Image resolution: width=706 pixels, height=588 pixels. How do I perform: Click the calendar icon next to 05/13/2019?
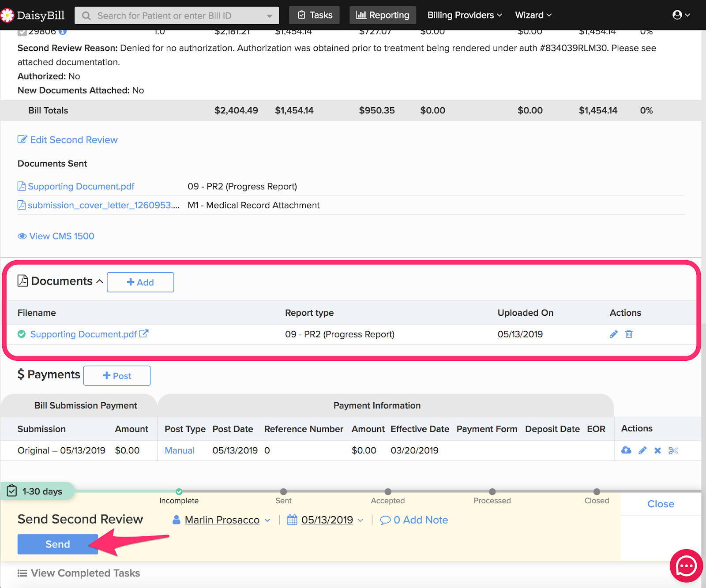coord(292,520)
